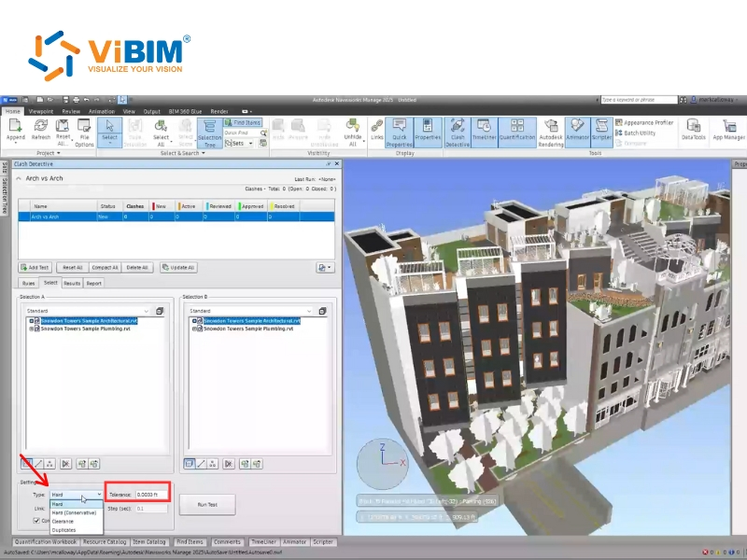The image size is (747, 560).
Task: Toggle Self-Intersect button under Selection A
Action: (66, 462)
